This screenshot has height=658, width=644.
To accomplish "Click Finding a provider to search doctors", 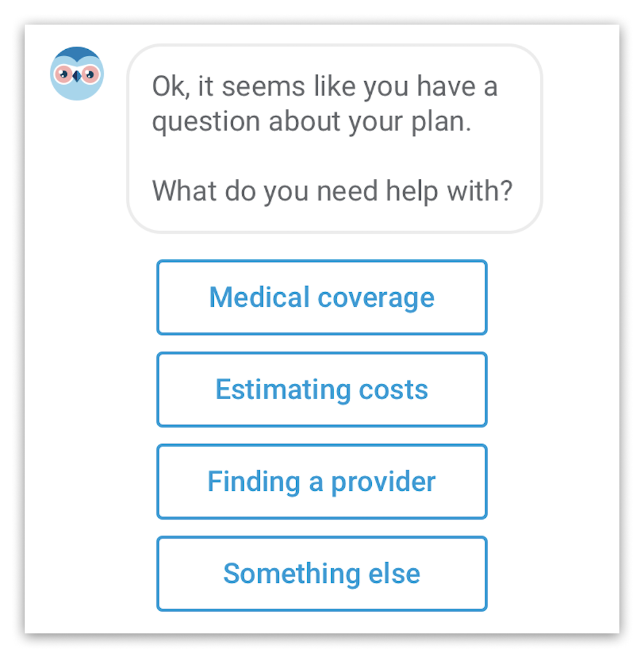I will 321,482.
